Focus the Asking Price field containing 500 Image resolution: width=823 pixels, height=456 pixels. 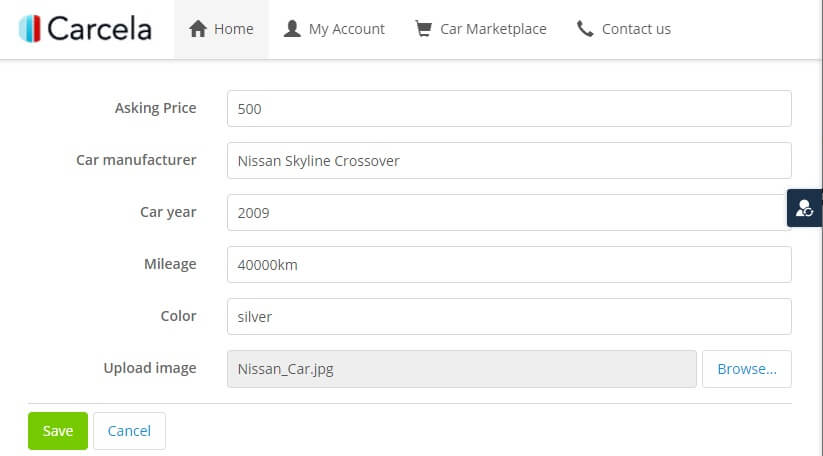(509, 109)
